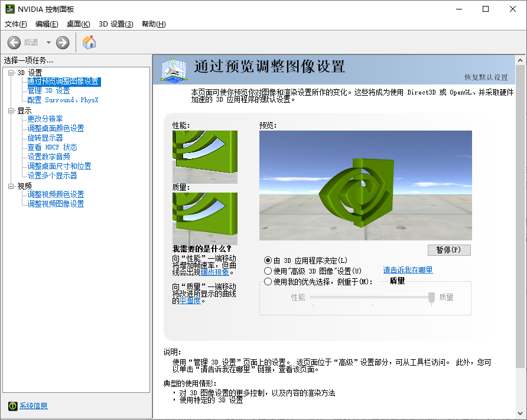This screenshot has height=420, width=527.
Task: Click the Back arrow icon in toolbar
Action: click(14, 43)
